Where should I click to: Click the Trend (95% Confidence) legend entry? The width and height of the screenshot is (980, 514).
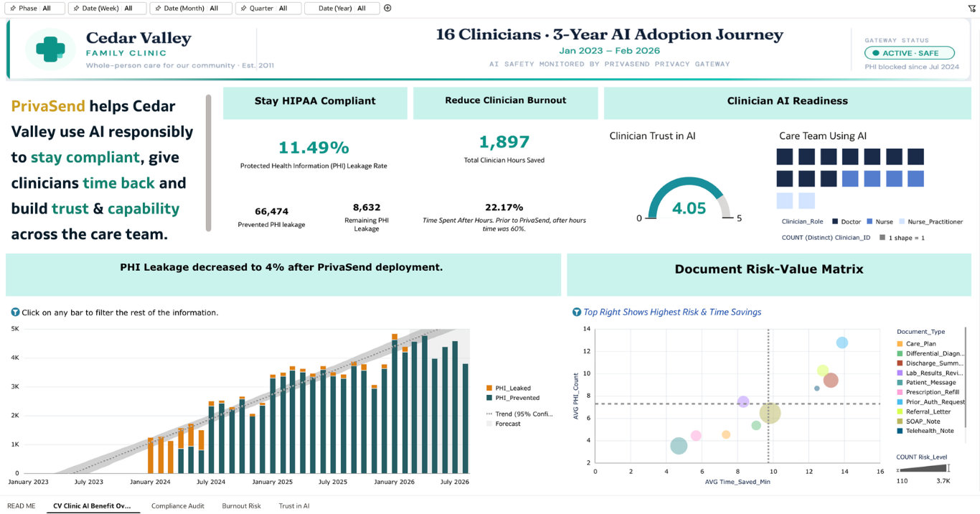pos(519,414)
